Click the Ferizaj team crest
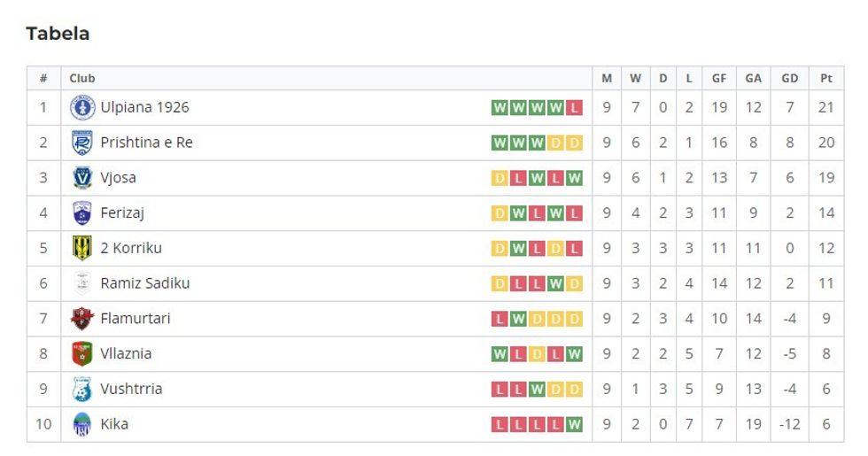This screenshot has height=456, width=868. [x=82, y=213]
